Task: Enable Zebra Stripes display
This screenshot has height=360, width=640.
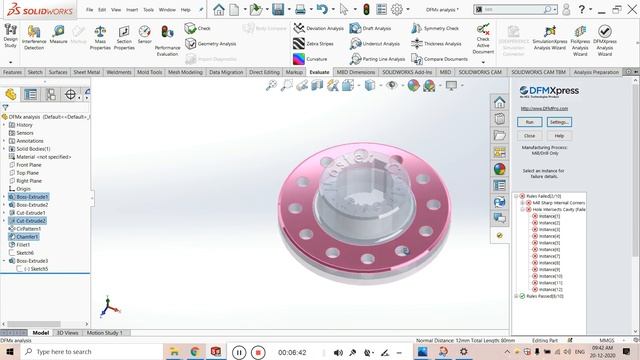Action: pyautogui.click(x=313, y=44)
